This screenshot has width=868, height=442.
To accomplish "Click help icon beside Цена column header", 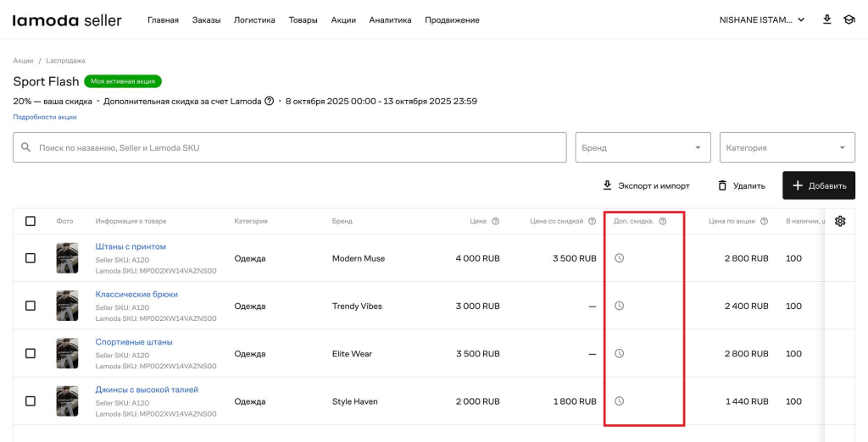I will click(x=495, y=222).
